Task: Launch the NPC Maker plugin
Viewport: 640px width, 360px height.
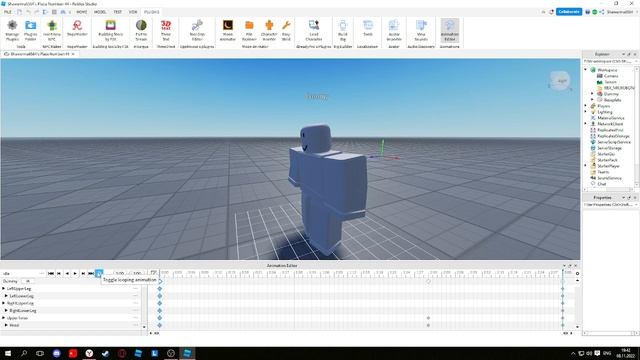Action: pyautogui.click(x=52, y=31)
